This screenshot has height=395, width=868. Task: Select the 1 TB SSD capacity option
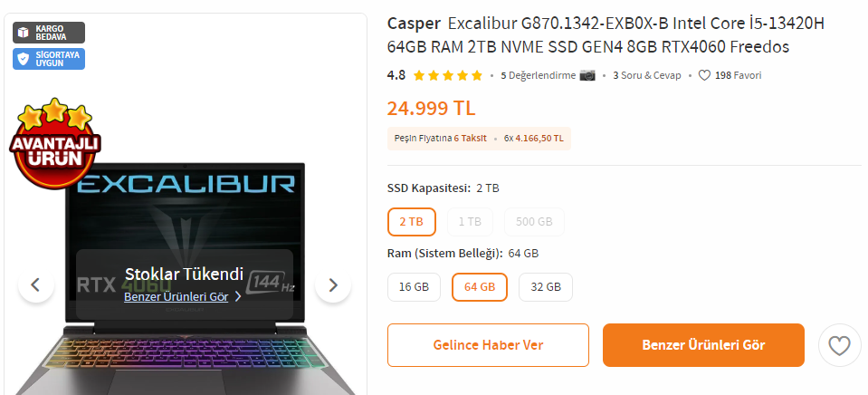470,222
